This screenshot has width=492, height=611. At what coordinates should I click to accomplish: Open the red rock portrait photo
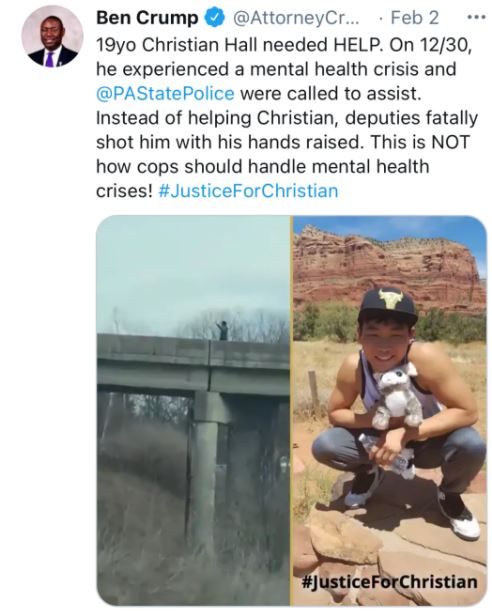(x=390, y=410)
